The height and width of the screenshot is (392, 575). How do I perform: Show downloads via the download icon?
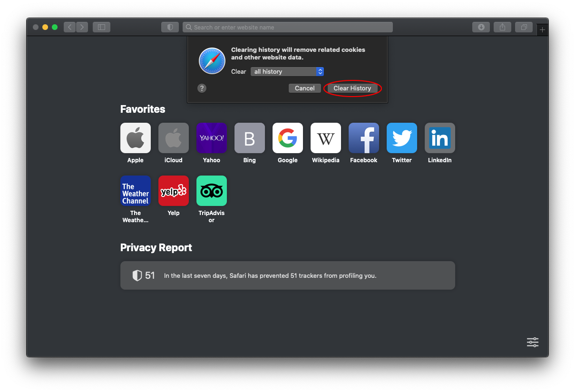tap(481, 27)
